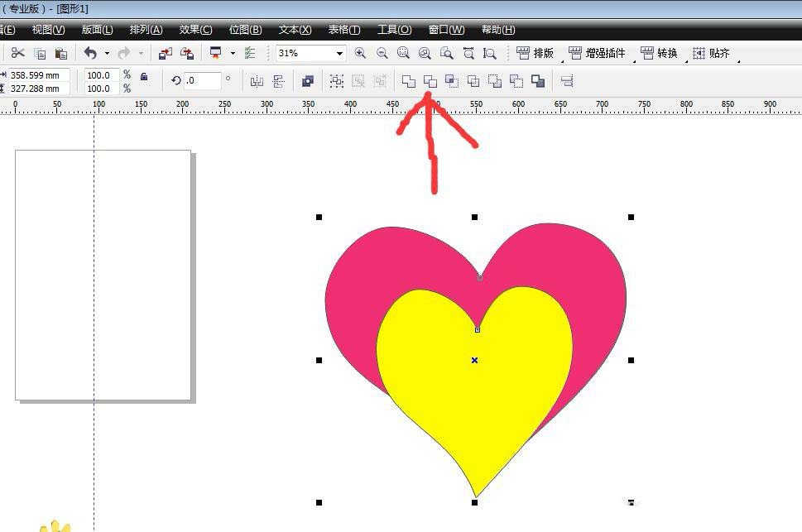Zoom to selected objects icon

(403, 53)
